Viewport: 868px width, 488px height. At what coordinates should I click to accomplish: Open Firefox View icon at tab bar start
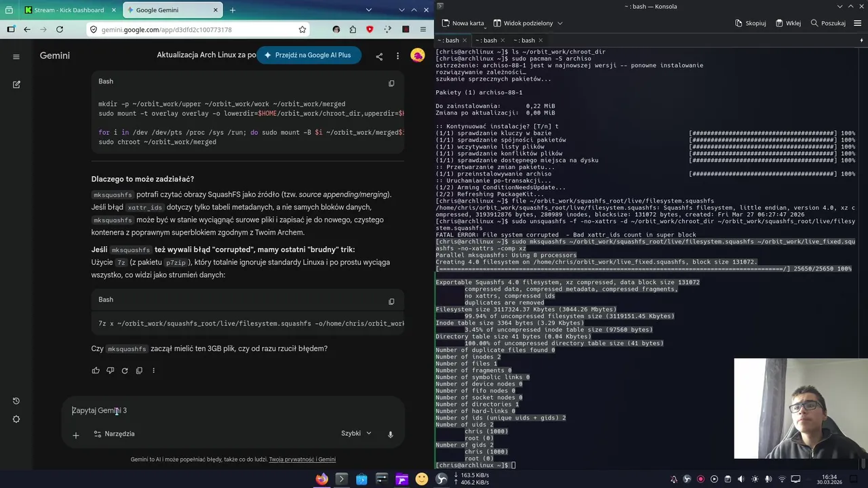(x=9, y=10)
